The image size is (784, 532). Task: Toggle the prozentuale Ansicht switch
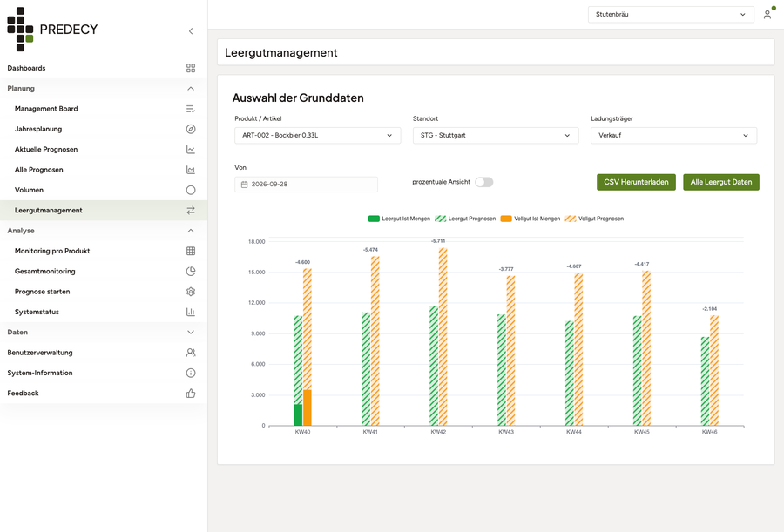(x=484, y=182)
